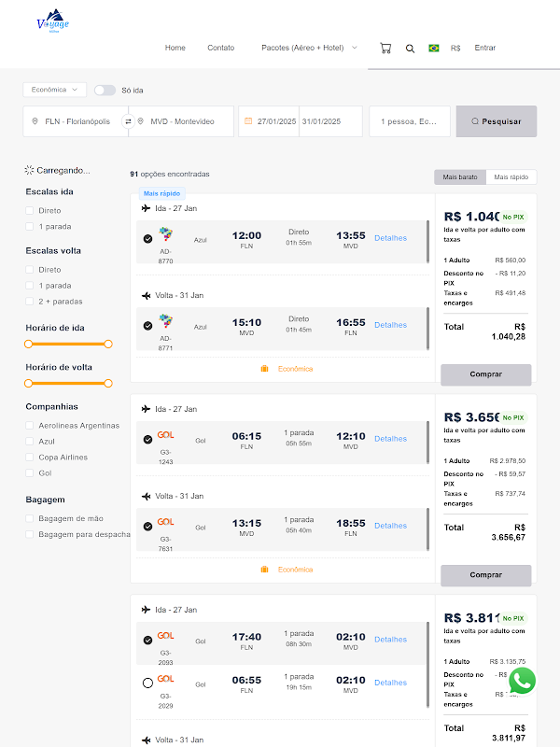The width and height of the screenshot is (560, 747).
Task: Select flight G3-2029 06:55 radio button
Action: point(148,684)
